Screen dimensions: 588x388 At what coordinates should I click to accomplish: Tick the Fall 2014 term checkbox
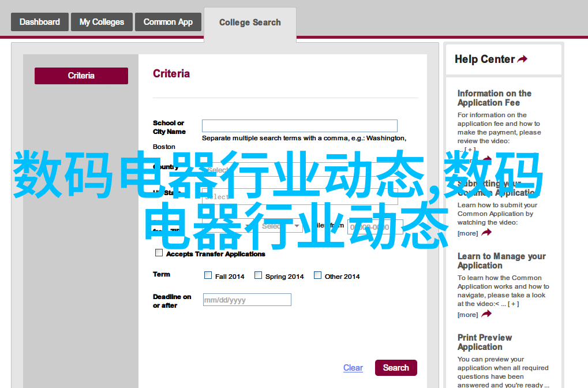[208, 275]
